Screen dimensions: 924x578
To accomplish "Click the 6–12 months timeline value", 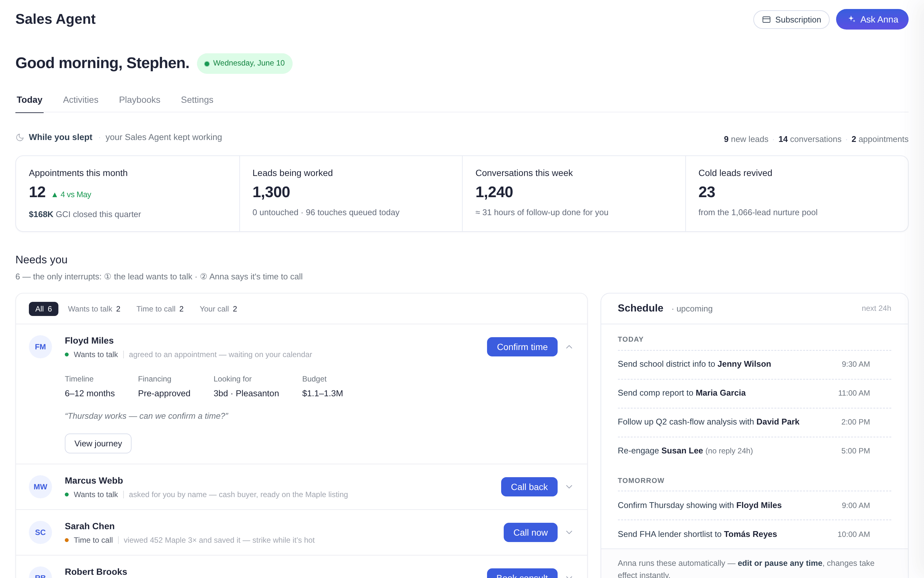I will [89, 393].
